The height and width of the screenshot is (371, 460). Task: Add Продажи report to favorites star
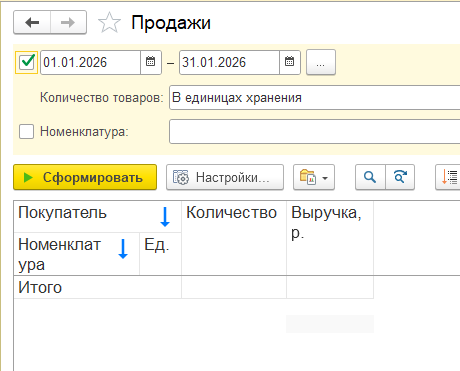point(109,23)
